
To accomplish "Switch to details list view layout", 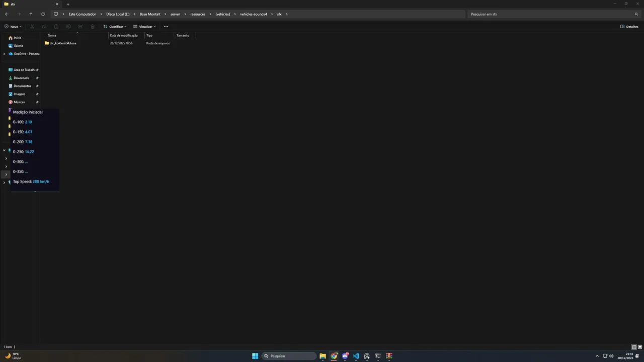I will pos(634,347).
